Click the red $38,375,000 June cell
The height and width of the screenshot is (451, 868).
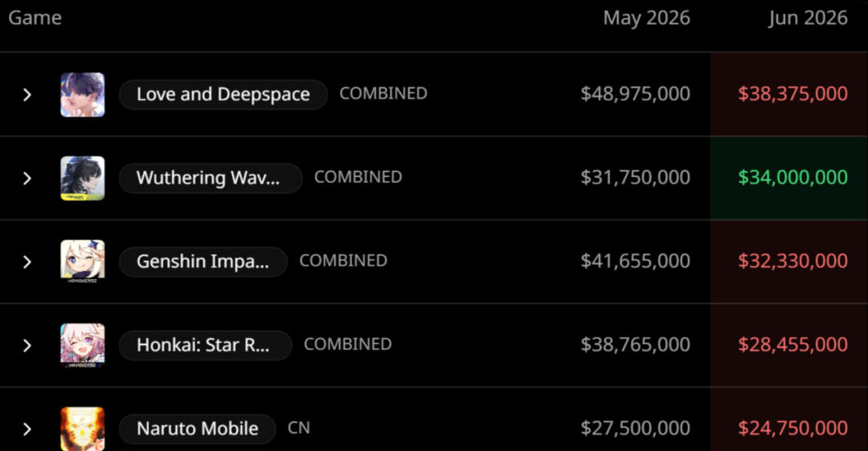click(789, 94)
